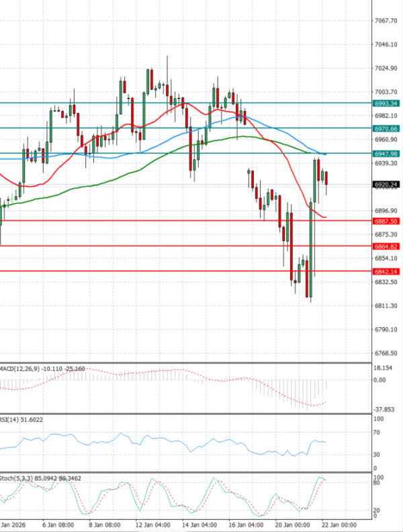
Task: Select the current price tag 6920.24
Action: [386, 184]
